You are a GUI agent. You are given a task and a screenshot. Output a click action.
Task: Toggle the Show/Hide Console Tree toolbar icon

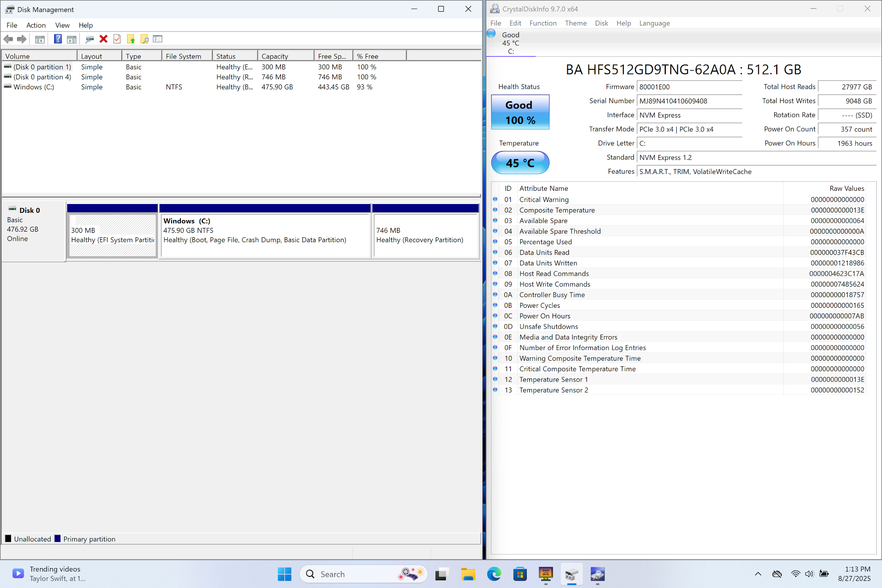40,39
